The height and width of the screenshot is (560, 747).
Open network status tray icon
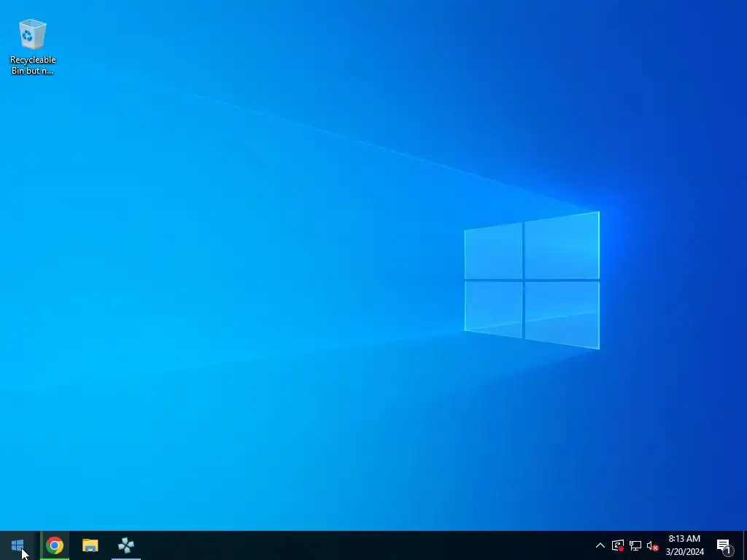tap(635, 545)
